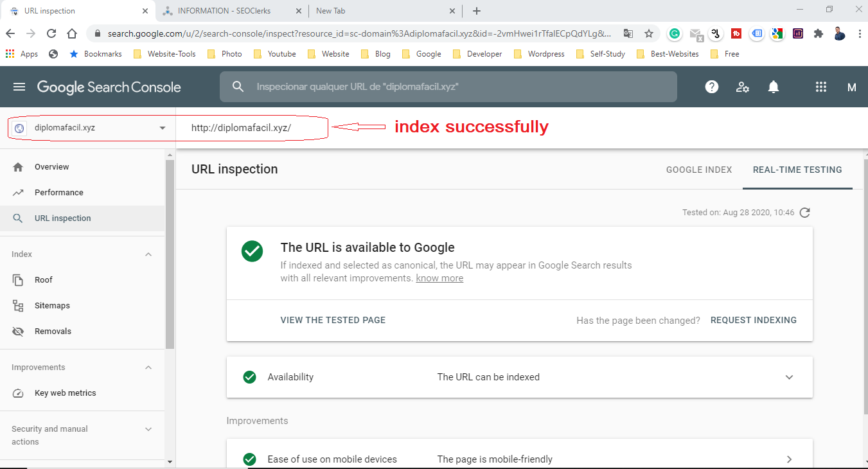Open the notifications bell
The height and width of the screenshot is (469, 868).
773,87
